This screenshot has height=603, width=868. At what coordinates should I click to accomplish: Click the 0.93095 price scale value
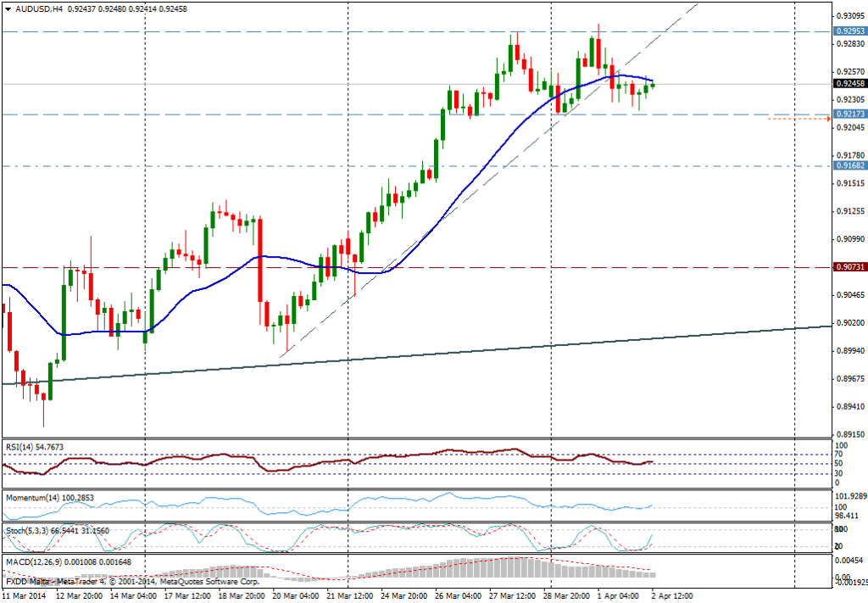point(849,16)
